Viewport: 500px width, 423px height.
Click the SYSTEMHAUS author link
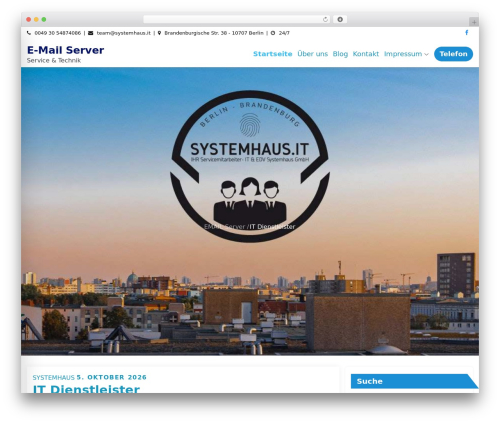(53, 377)
